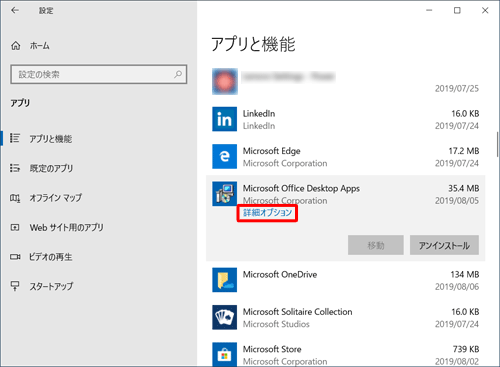This screenshot has width=500, height=367.
Task: Click the Microsoft Store app icon
Action: point(224,355)
